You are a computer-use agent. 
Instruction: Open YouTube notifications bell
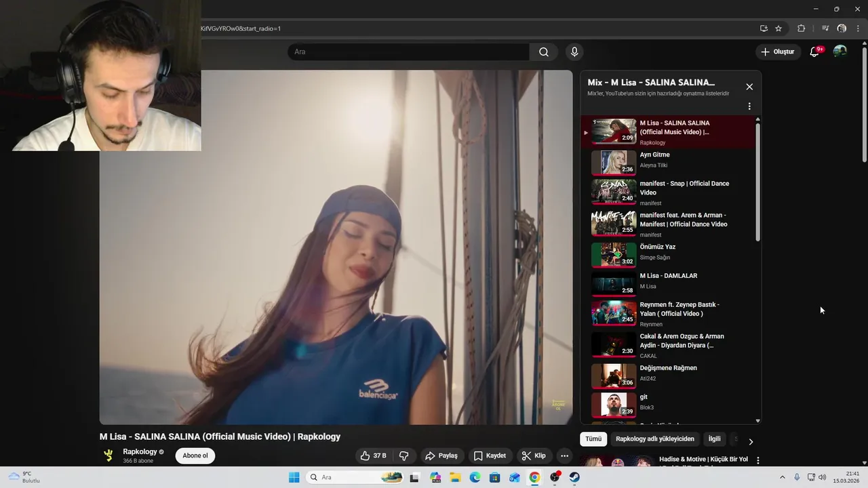click(814, 52)
